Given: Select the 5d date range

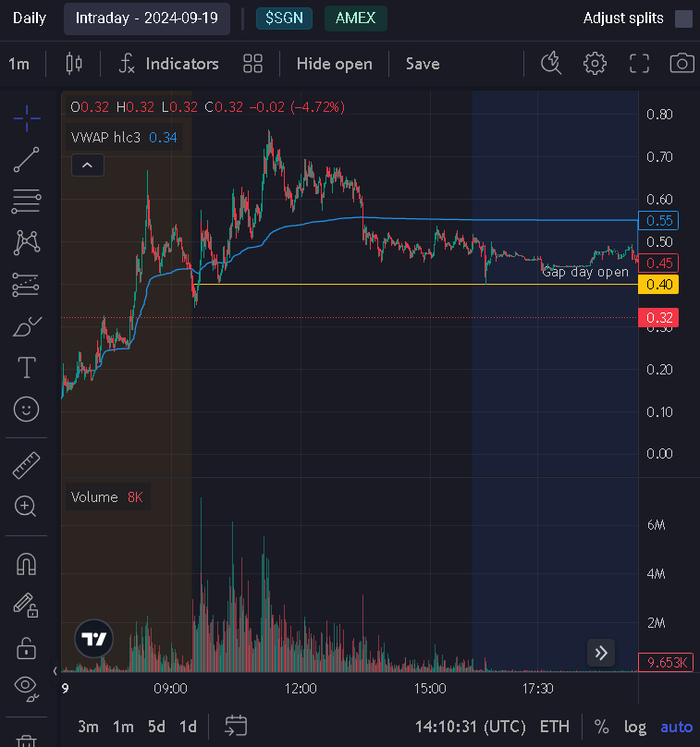Looking at the screenshot, I should [156, 727].
